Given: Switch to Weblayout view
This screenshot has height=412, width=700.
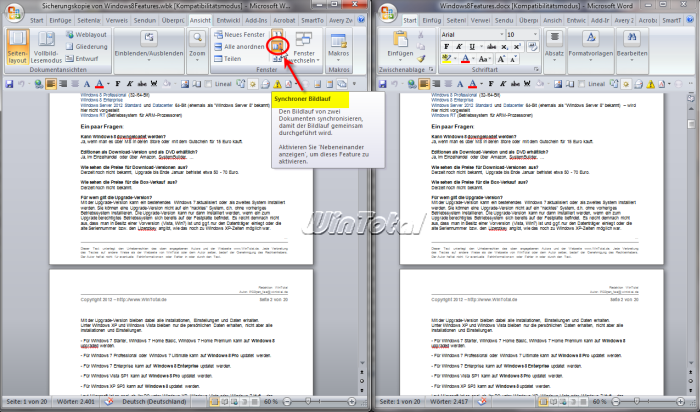Looking at the screenshot, I should [x=86, y=34].
